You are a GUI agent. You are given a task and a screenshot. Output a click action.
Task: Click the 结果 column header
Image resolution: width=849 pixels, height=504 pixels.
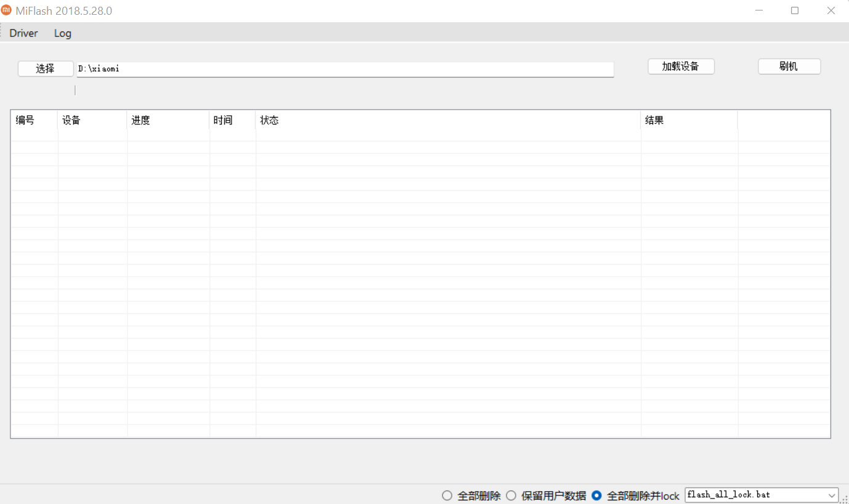coord(689,120)
